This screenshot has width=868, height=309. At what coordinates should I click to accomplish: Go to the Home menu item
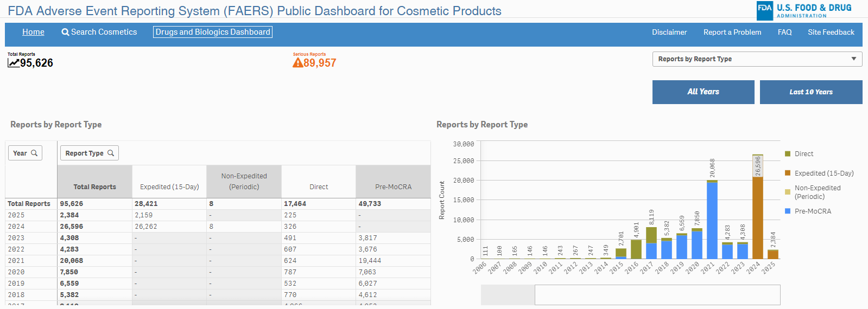point(33,32)
